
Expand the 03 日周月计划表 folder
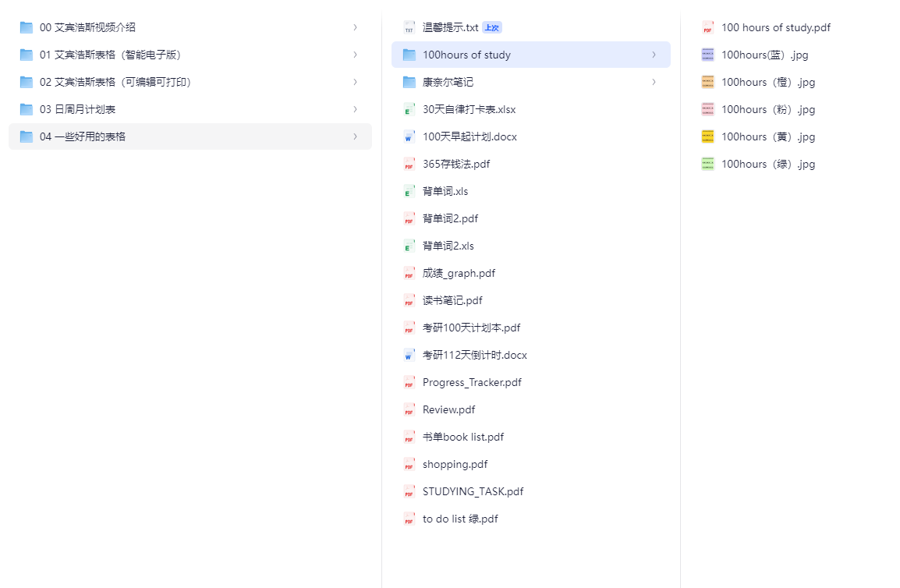tap(355, 109)
